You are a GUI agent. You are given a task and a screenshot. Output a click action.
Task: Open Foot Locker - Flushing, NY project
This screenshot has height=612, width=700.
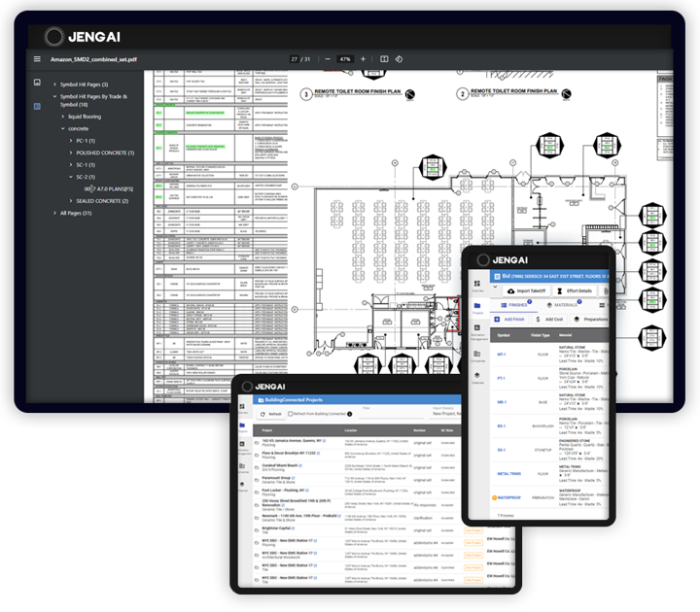283,491
